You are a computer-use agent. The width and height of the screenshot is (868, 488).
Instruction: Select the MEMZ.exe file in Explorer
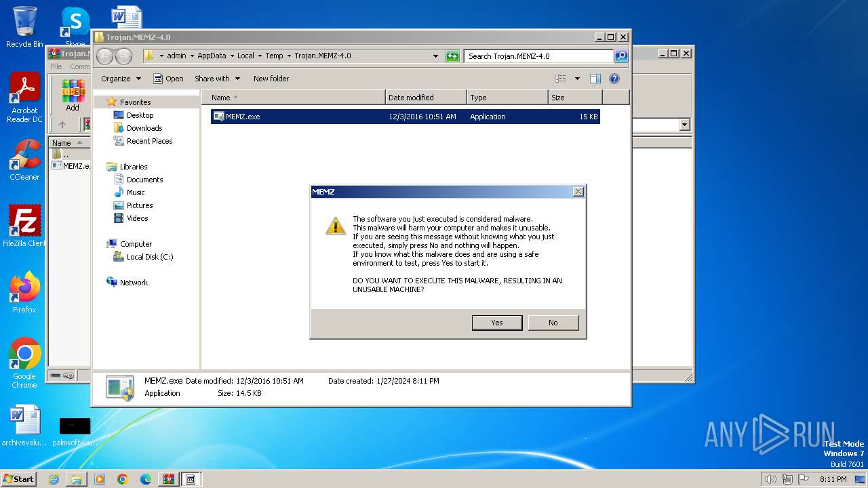(405, 117)
